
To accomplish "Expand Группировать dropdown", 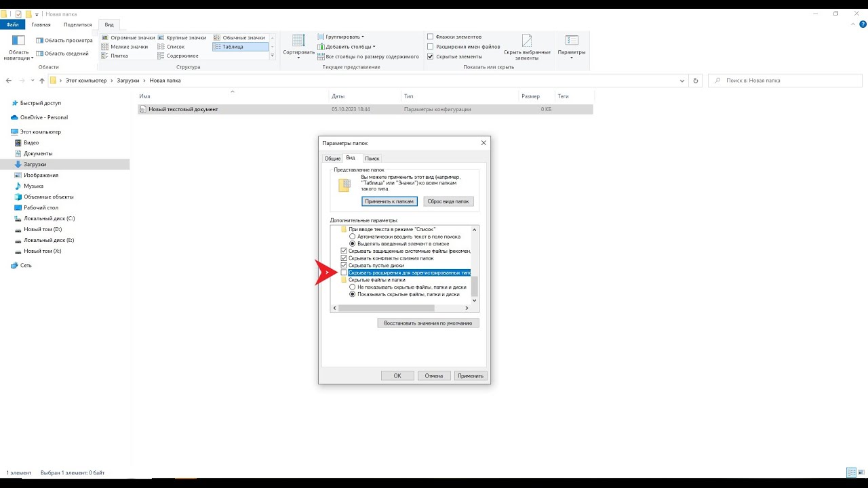I will [x=341, y=37].
